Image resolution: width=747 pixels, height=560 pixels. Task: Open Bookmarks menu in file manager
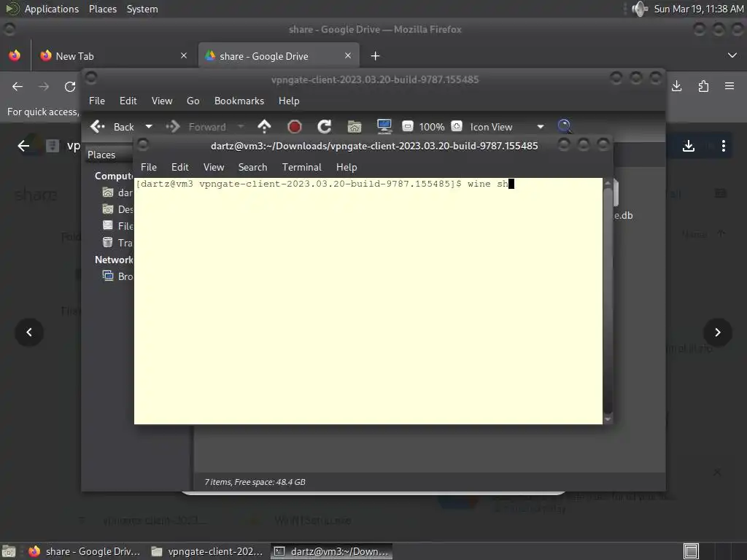(x=239, y=101)
